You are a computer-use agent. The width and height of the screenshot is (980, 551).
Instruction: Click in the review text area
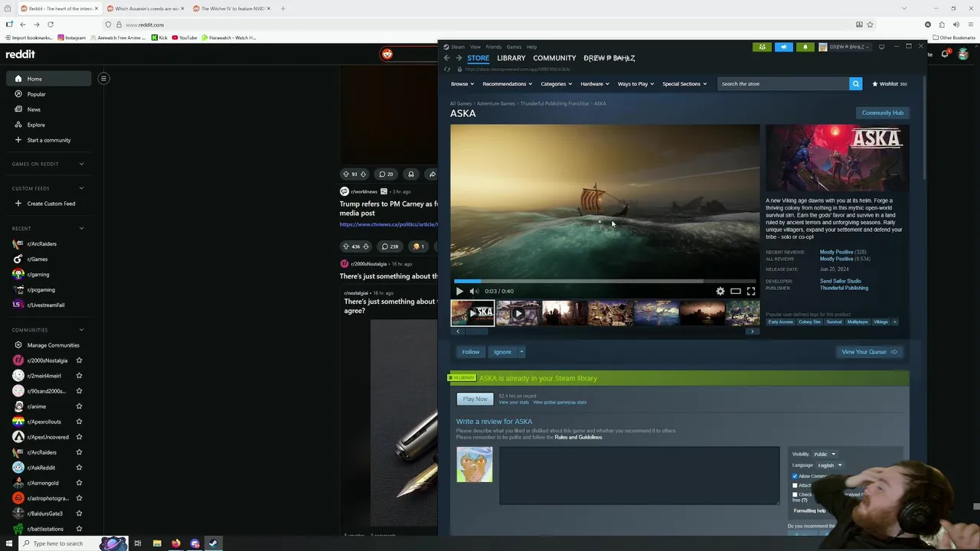coord(639,475)
